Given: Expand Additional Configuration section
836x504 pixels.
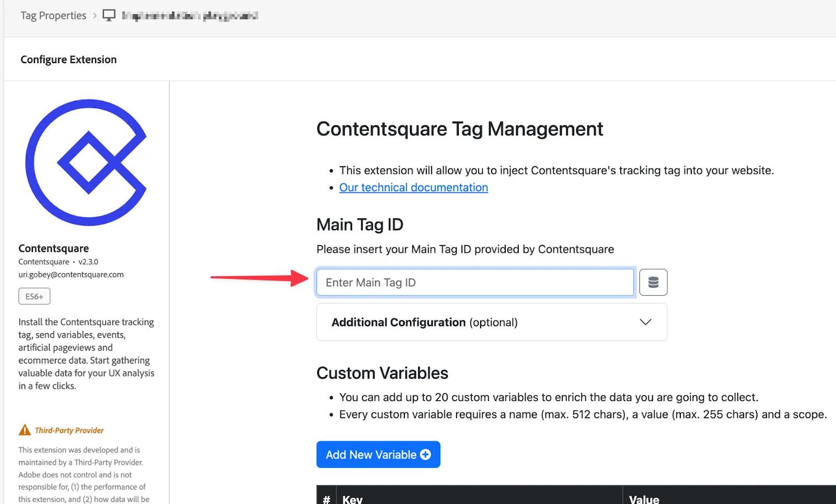Looking at the screenshot, I should tap(492, 322).
